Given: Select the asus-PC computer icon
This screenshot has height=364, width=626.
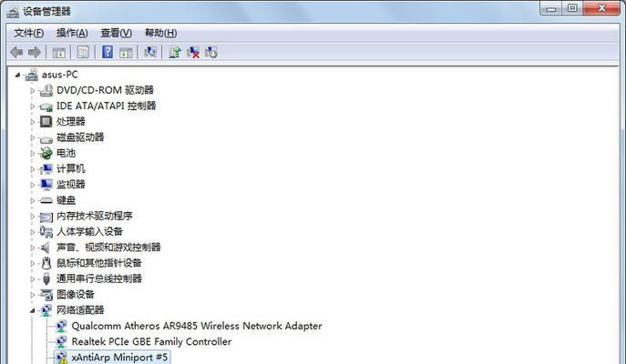Looking at the screenshot, I should point(31,75).
